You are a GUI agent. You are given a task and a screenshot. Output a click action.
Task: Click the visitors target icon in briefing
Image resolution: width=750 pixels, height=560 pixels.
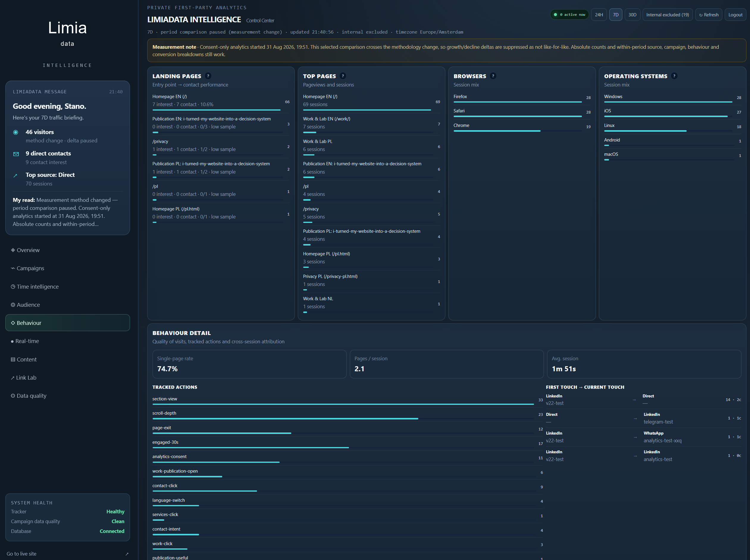(15, 132)
